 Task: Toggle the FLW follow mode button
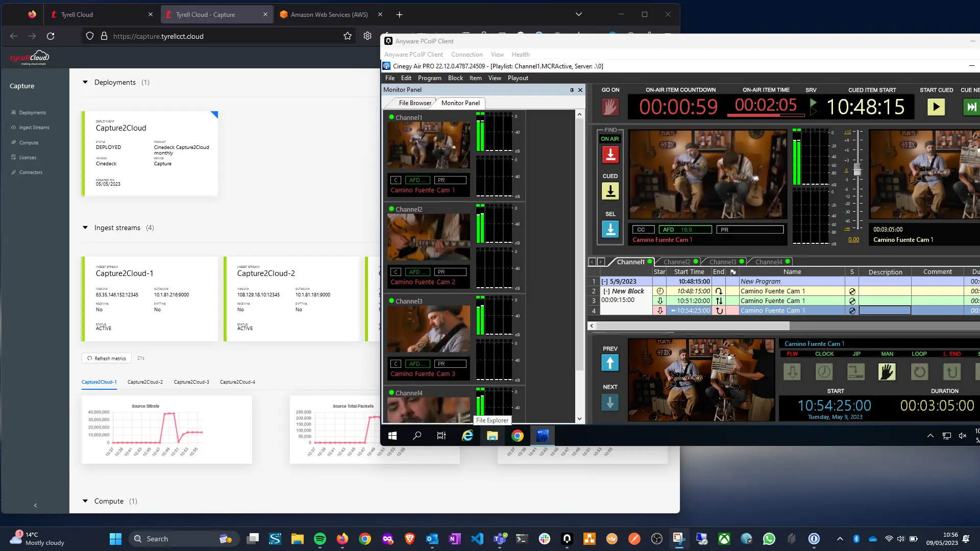(792, 372)
